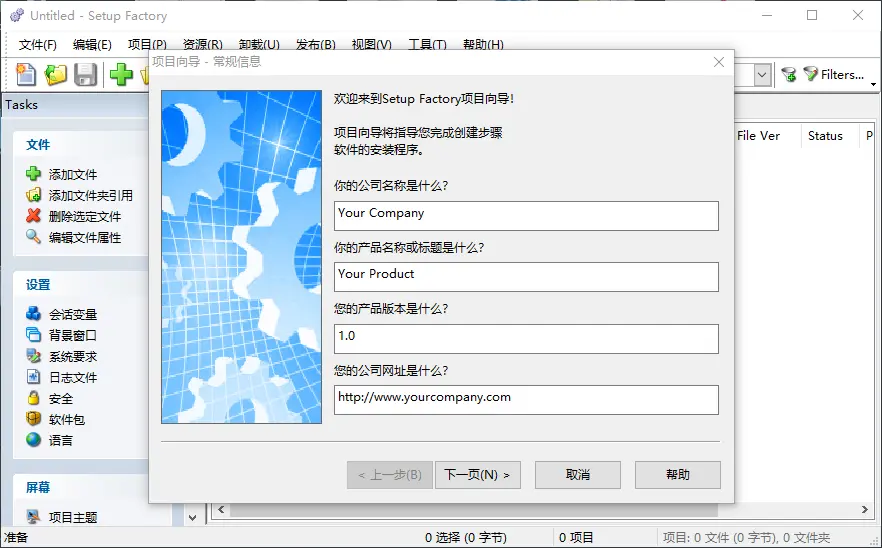The height and width of the screenshot is (548, 882).
Task: Open the 文件(F) menu
Action: coord(38,44)
